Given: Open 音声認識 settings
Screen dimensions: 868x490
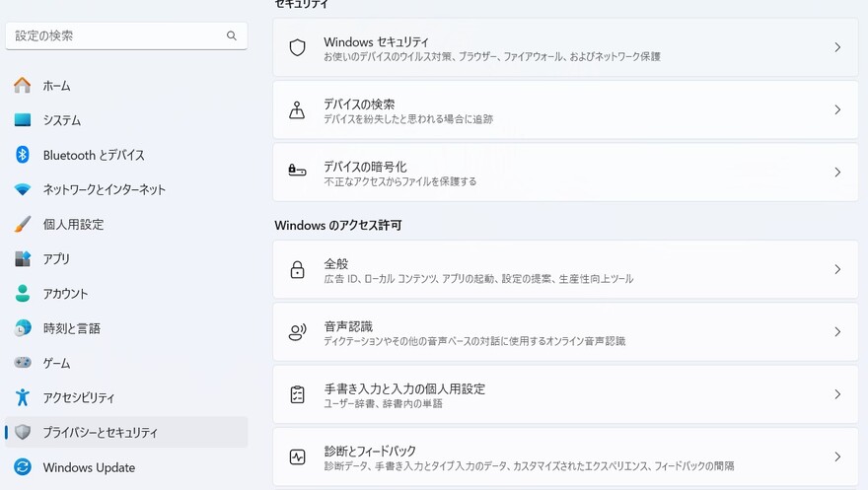Looking at the screenshot, I should click(565, 332).
